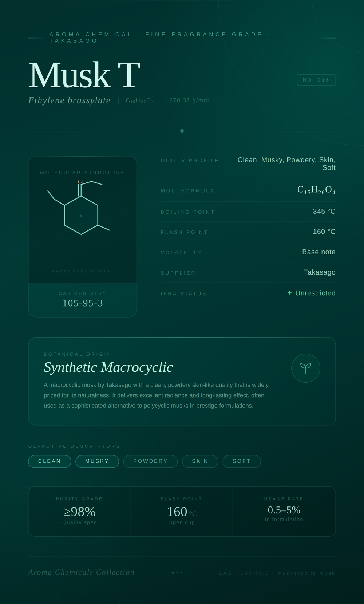Screen dimensions: 364x604
Task: Select the MUSKY descriptor tag
Action: (97, 461)
